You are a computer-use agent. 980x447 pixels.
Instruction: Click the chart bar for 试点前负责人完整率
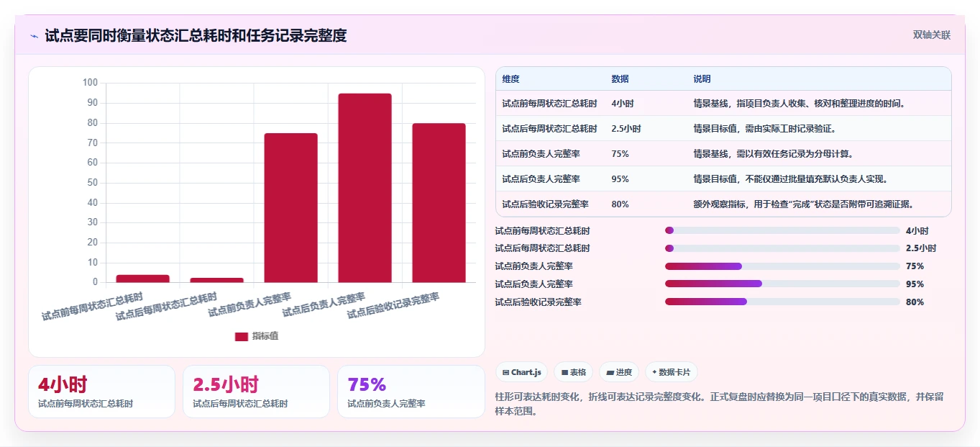(x=290, y=208)
